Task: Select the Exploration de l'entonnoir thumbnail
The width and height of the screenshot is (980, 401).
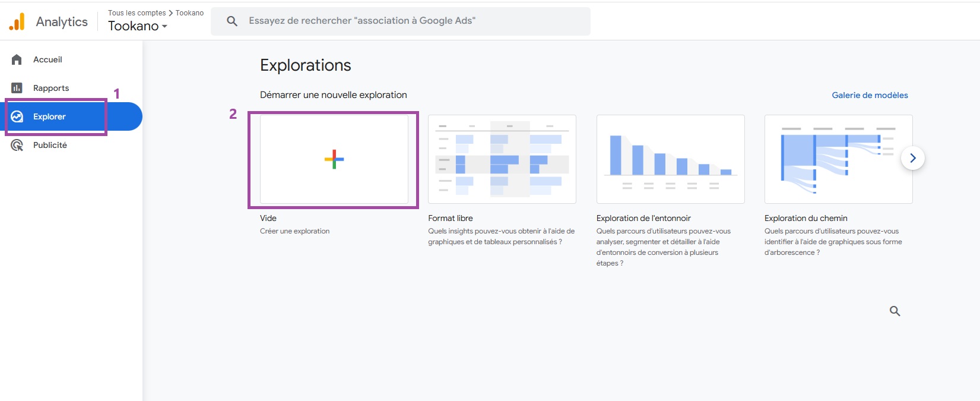Action: pos(670,159)
